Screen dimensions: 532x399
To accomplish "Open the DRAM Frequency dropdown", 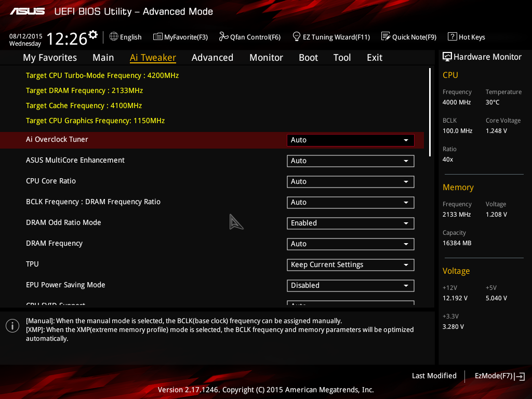I will [x=351, y=244].
